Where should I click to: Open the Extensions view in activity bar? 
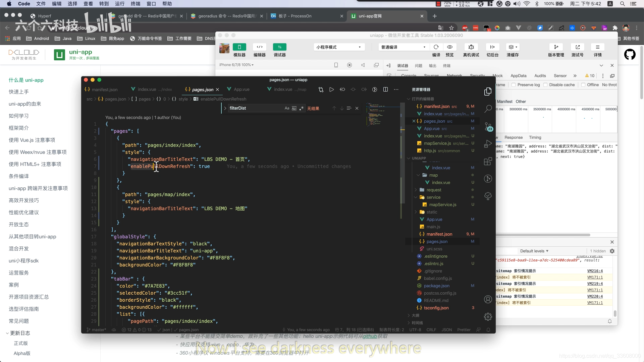pyautogui.click(x=488, y=161)
